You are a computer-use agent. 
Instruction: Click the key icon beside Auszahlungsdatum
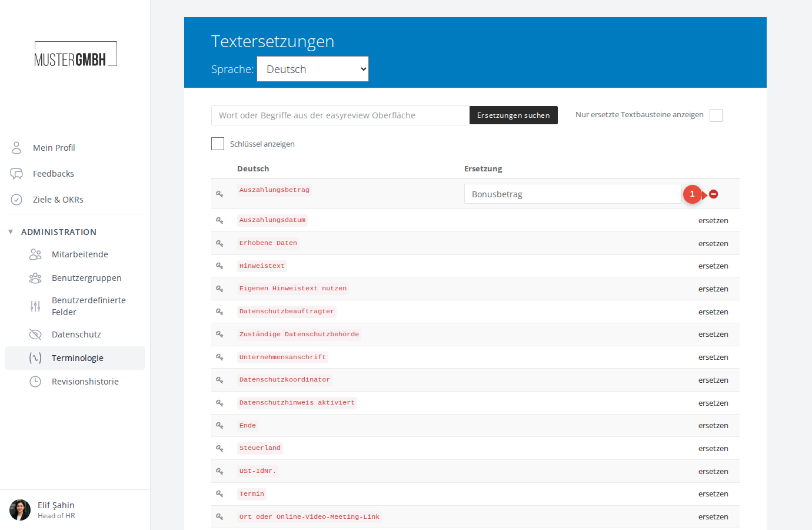tap(219, 220)
